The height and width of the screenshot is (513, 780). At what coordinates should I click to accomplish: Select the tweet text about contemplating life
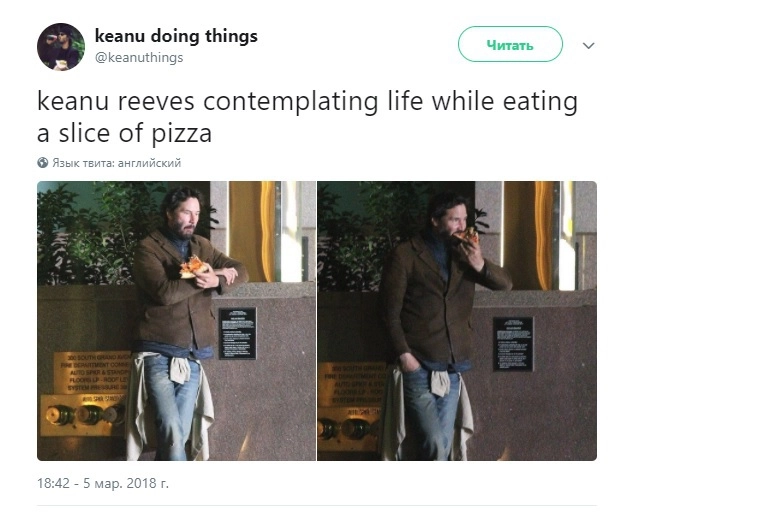(307, 117)
